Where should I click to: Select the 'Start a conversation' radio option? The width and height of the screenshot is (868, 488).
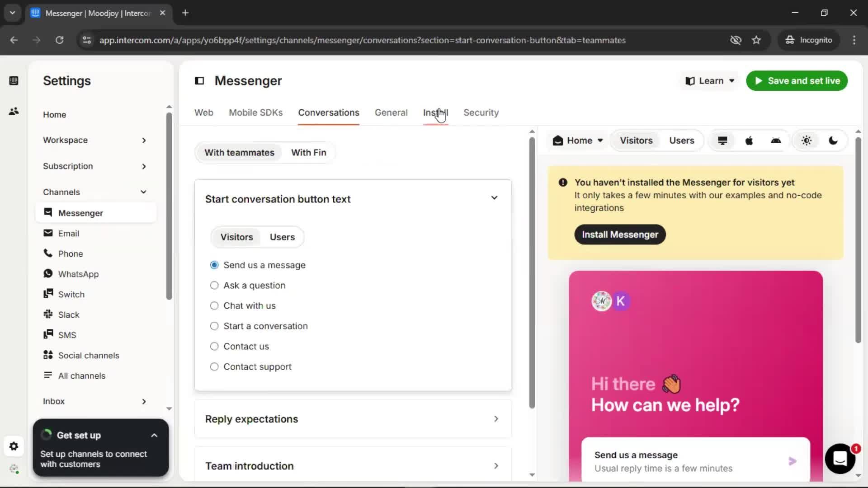pos(214,326)
